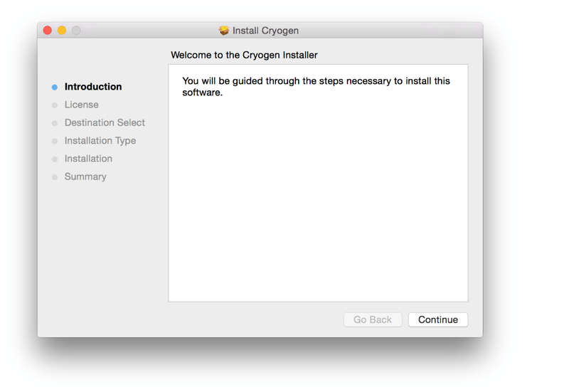Click the gray bullet beside Summary
The height and width of the screenshot is (392, 569).
tap(55, 177)
